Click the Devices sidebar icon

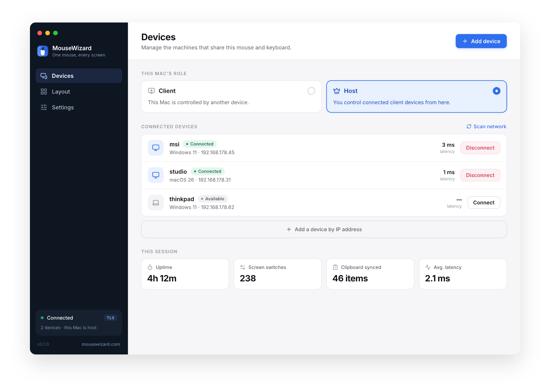pos(44,76)
